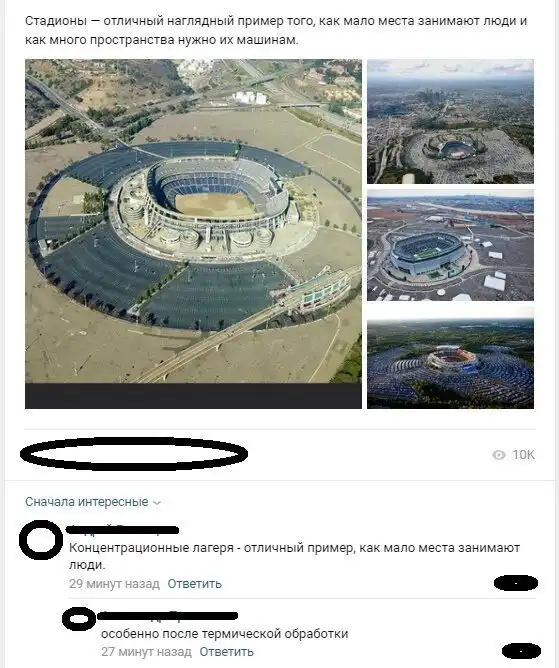Click the first commenter's name

[123, 530]
